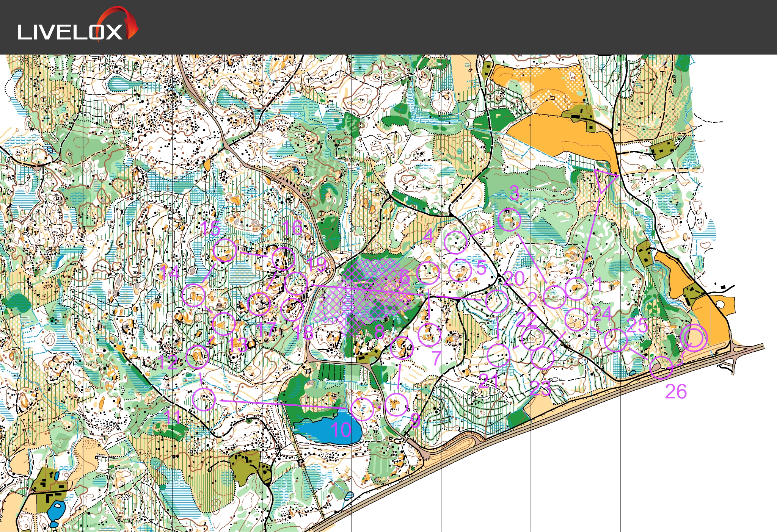Click control circle 12 on the map

(198, 357)
